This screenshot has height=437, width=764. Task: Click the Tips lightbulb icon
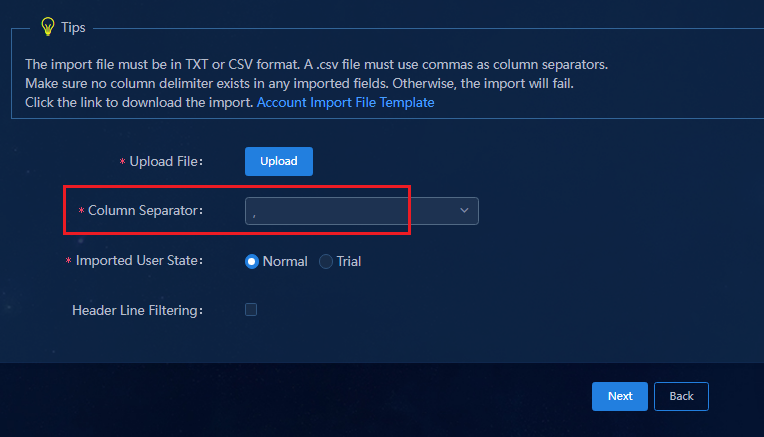pyautogui.click(x=48, y=26)
